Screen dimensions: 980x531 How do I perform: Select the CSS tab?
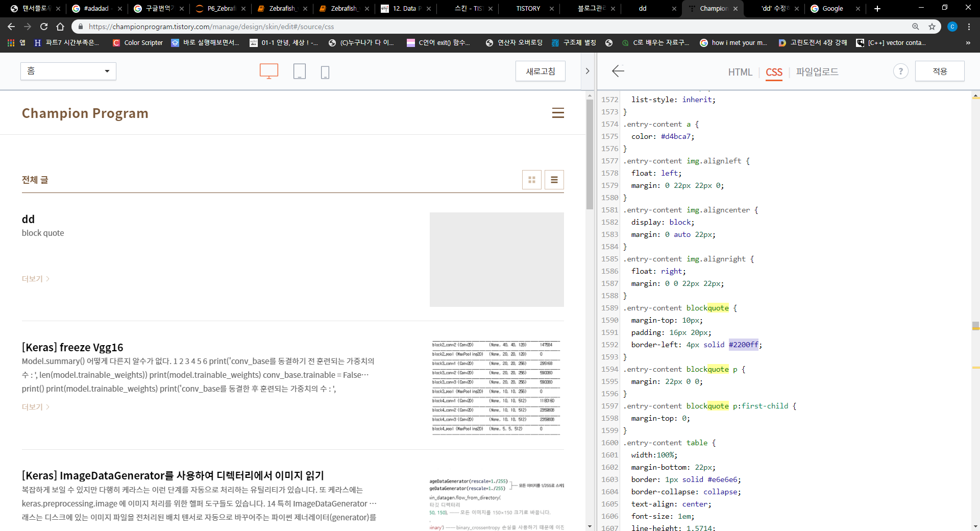click(x=774, y=72)
